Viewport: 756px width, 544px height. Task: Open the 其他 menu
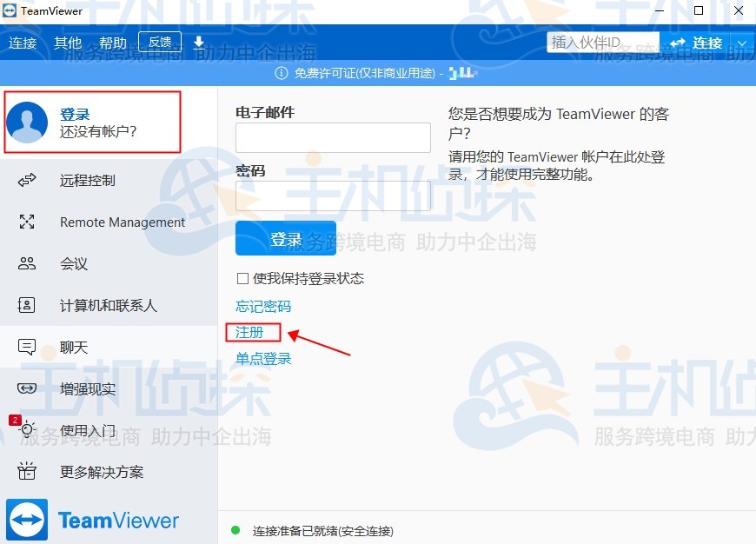click(x=68, y=42)
